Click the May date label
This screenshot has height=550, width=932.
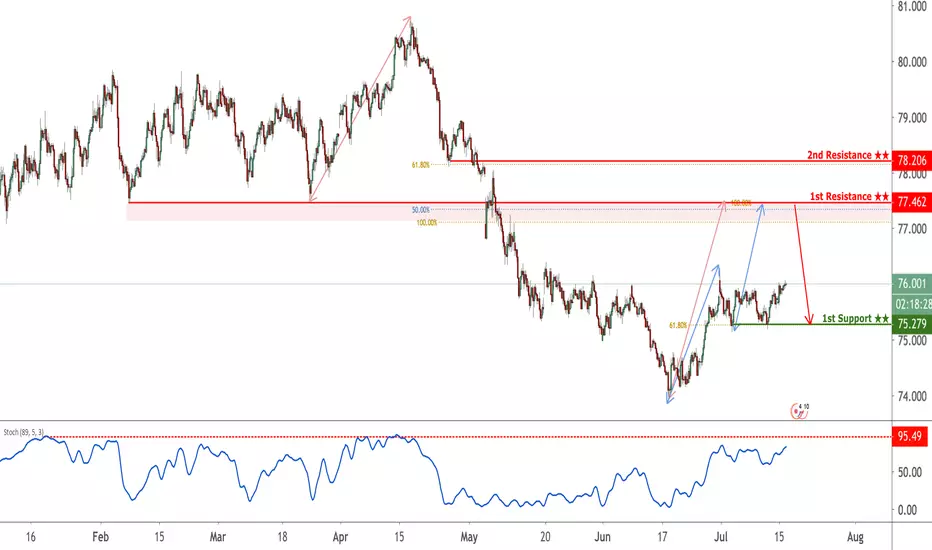[469, 537]
